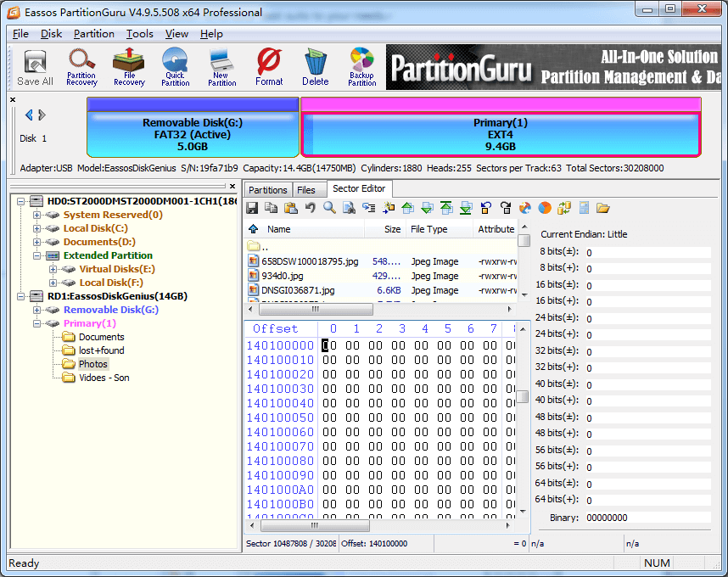
Task: Collapse the Extended Partition tree node
Action: coord(36,255)
